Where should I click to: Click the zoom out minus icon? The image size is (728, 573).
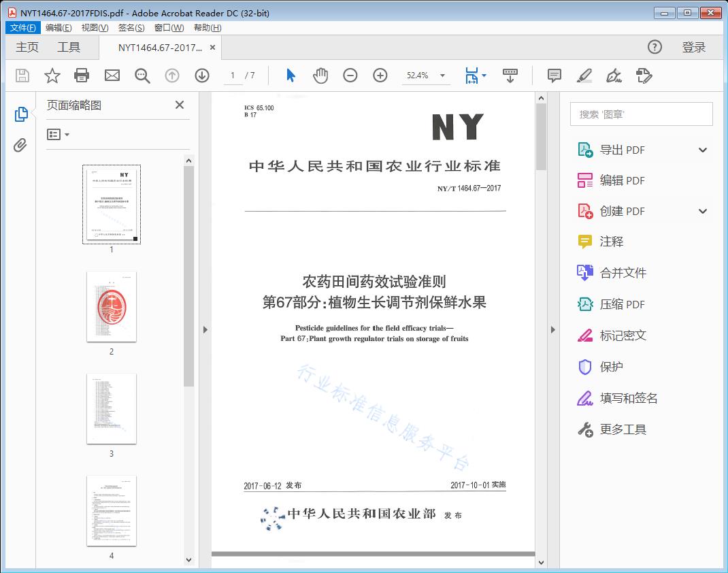350,76
